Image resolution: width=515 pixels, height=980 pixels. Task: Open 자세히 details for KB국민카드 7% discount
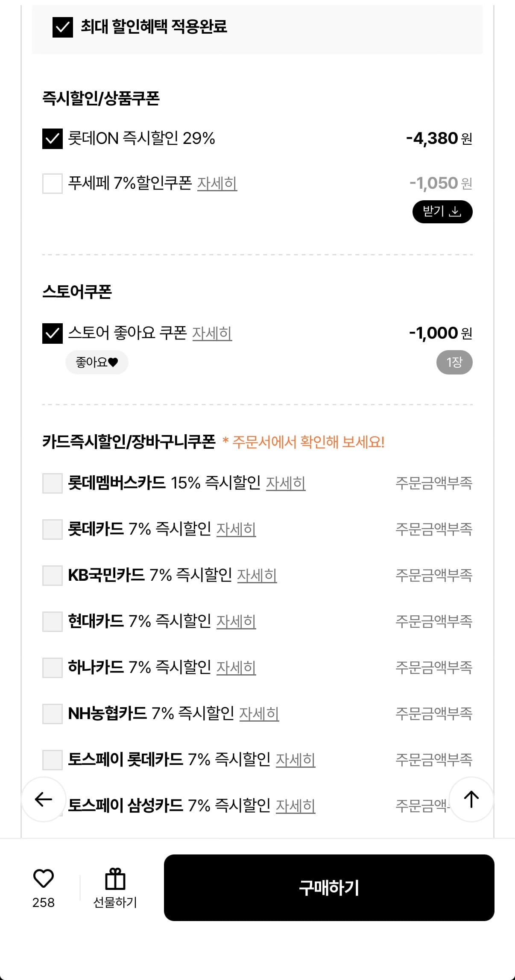pyautogui.click(x=257, y=576)
